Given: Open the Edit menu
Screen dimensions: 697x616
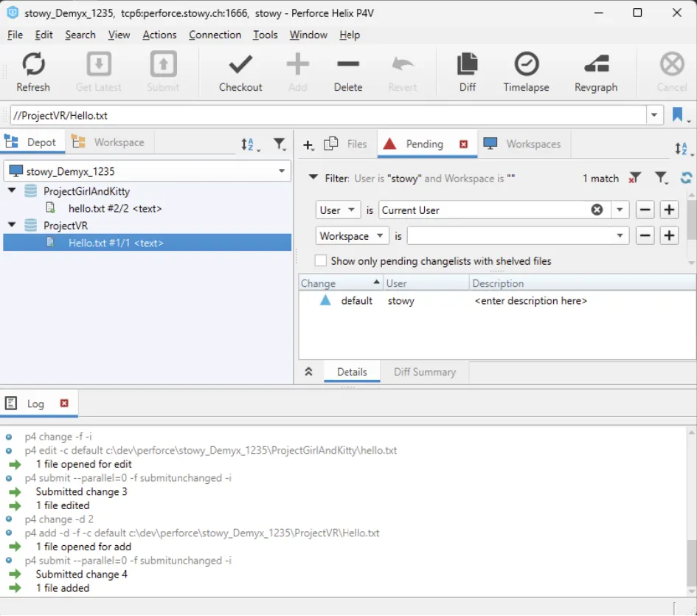Looking at the screenshot, I should (44, 35).
